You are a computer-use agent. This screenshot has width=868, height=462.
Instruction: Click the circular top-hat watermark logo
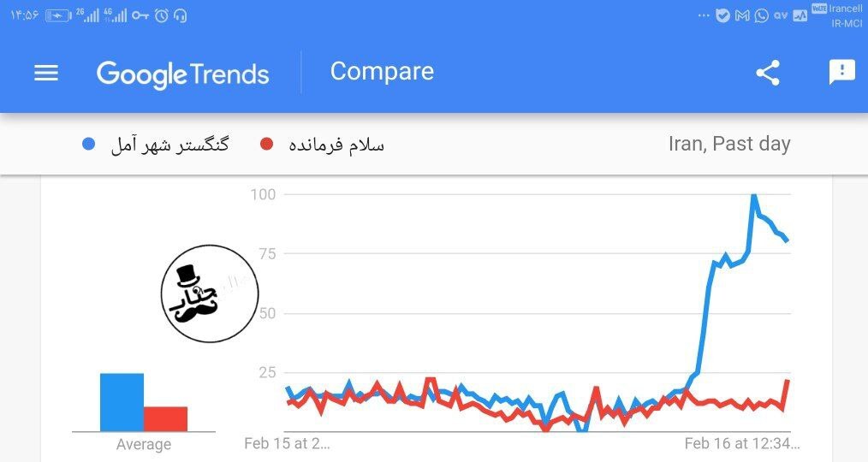[x=210, y=293]
